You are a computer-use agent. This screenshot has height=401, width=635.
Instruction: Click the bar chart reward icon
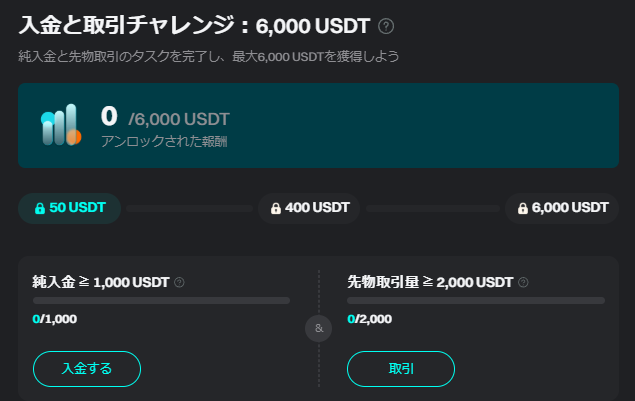pos(61,125)
